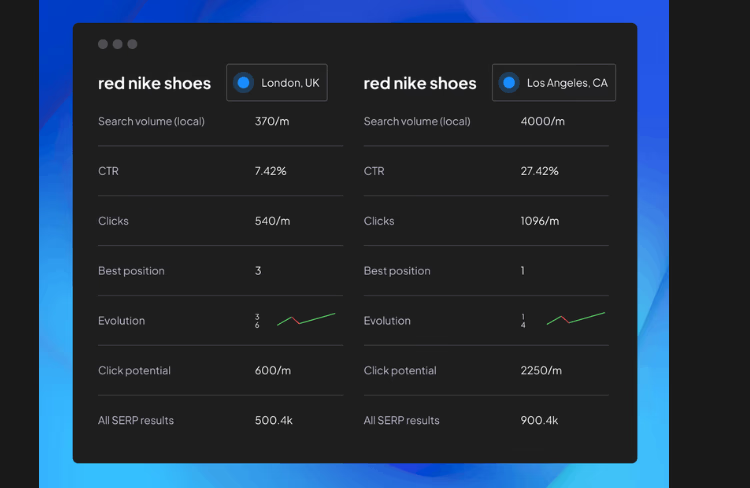Click the blue dot beside Los Angeles, CA

(x=508, y=83)
